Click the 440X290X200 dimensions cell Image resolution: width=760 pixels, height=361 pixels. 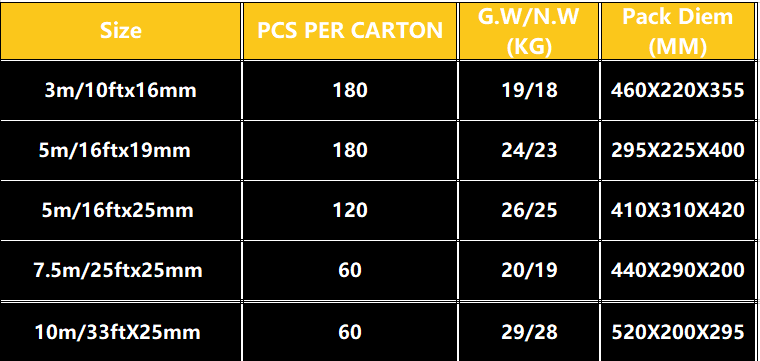click(x=678, y=270)
